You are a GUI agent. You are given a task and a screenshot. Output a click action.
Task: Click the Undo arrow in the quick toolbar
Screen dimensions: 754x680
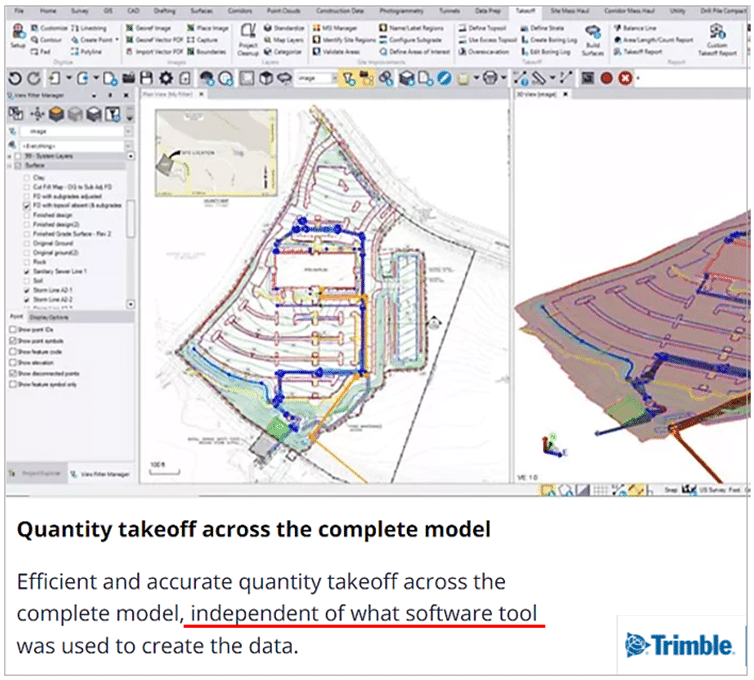pos(12,77)
